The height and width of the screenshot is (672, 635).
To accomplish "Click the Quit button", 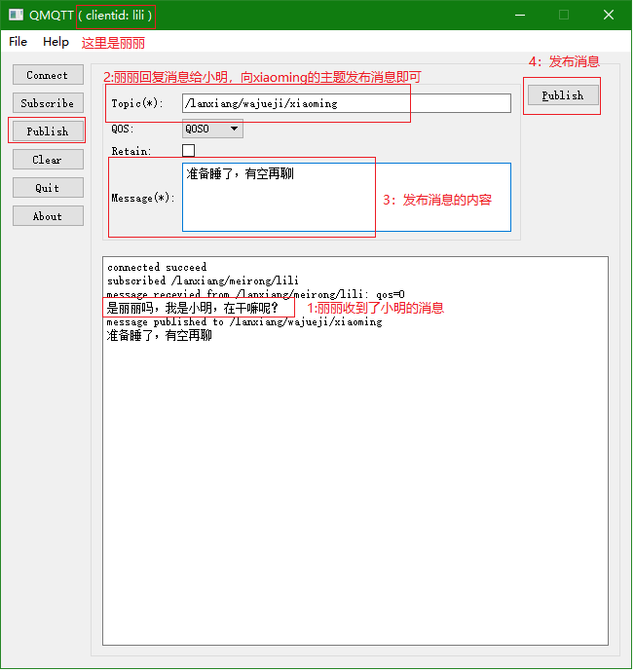I will point(48,188).
